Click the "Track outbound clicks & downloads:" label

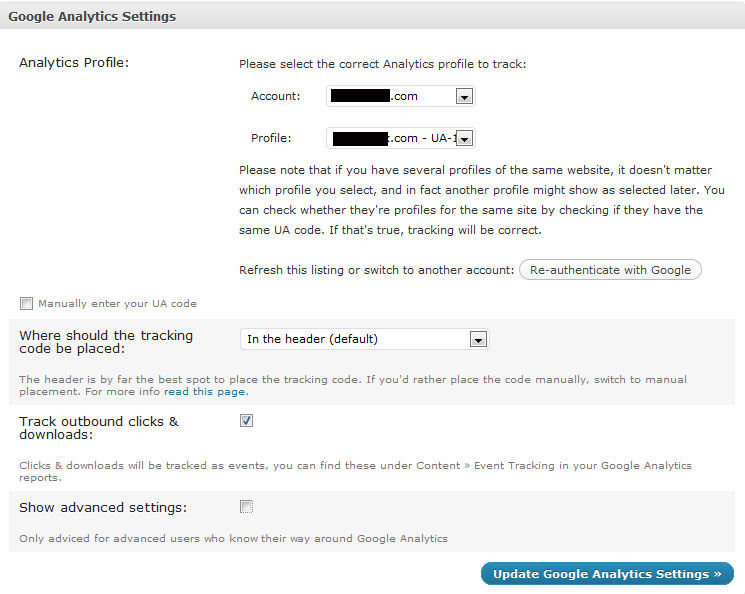point(99,428)
